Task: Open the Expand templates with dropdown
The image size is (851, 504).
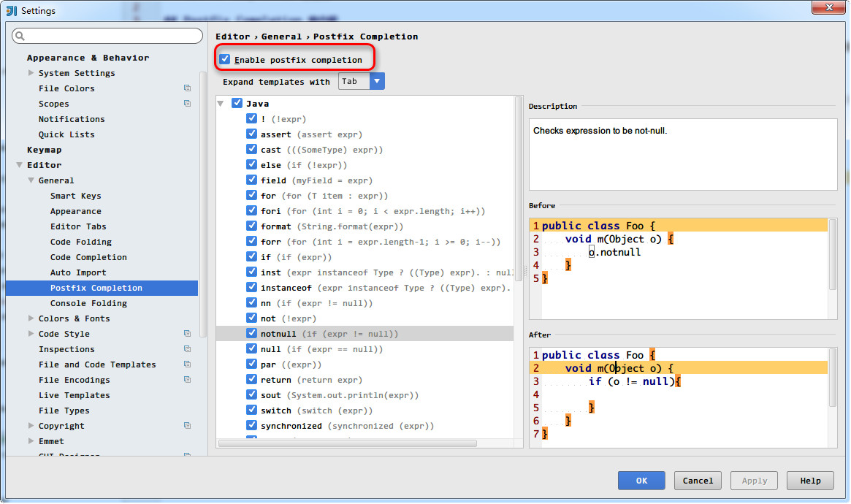Action: (377, 82)
